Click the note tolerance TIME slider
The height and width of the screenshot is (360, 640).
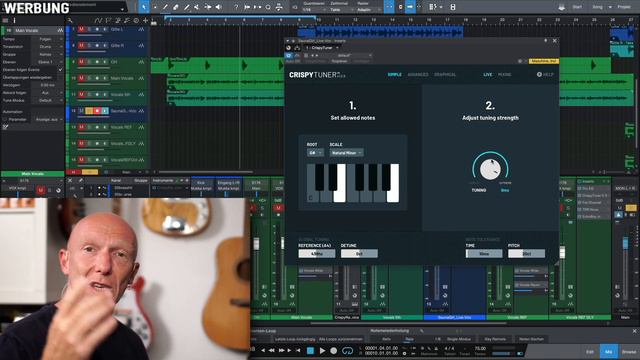[x=484, y=253]
